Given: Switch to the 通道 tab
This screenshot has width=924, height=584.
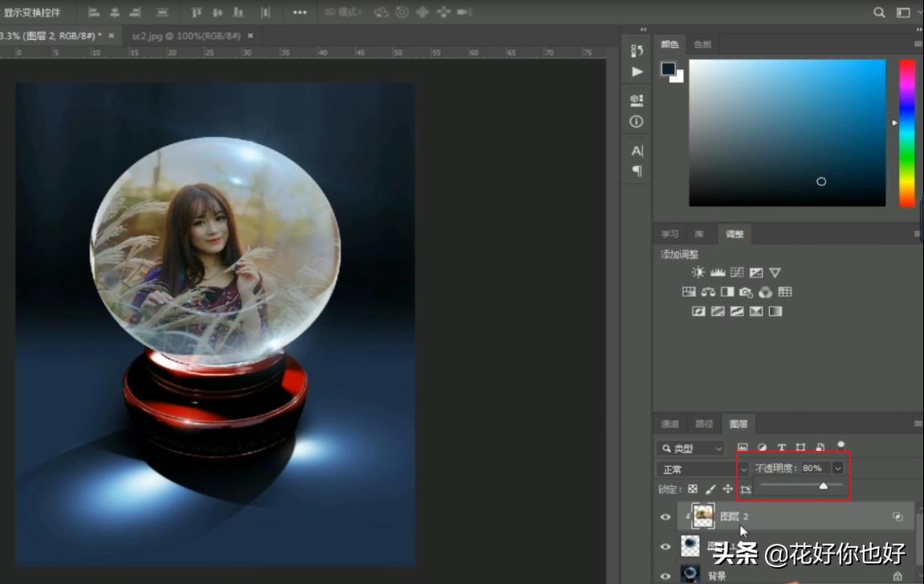Looking at the screenshot, I should click(x=670, y=424).
